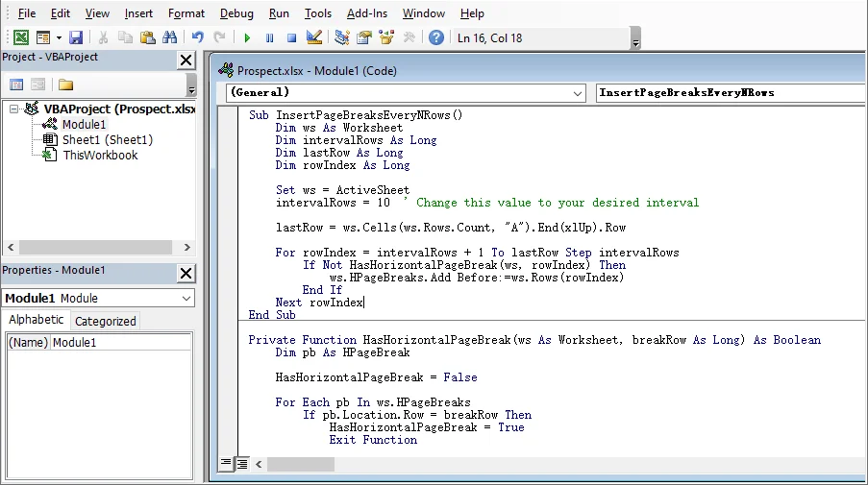
Task: Click the code window horizontal scrollbar thumb
Action: [x=301, y=464]
